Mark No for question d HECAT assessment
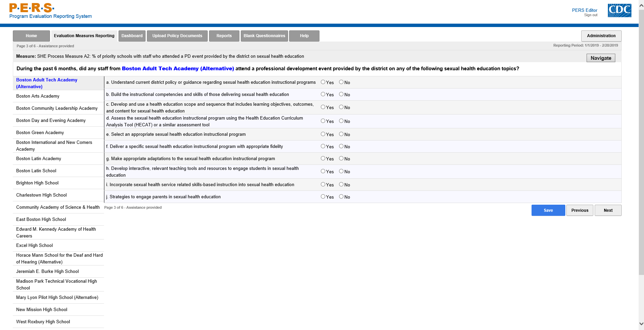Screen dimensions: 644x330 (341, 121)
